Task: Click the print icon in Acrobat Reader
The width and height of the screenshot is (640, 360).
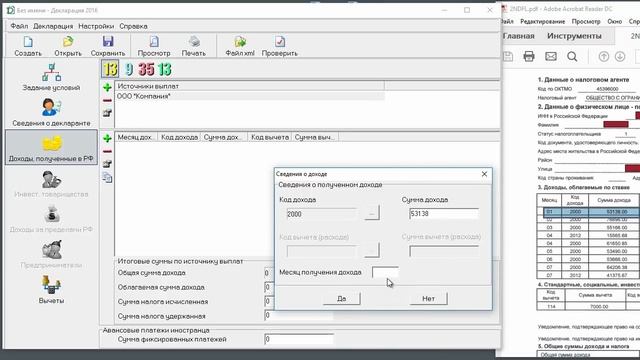Action: tap(529, 56)
